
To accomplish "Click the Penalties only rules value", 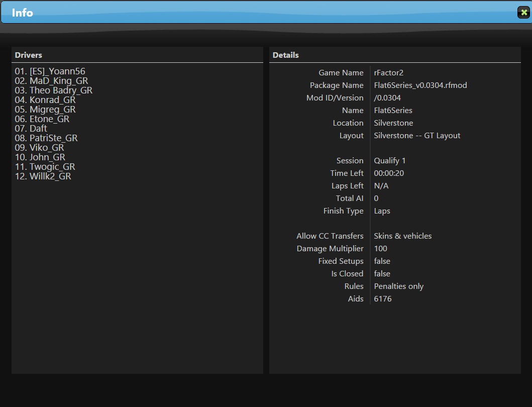I will pos(399,286).
